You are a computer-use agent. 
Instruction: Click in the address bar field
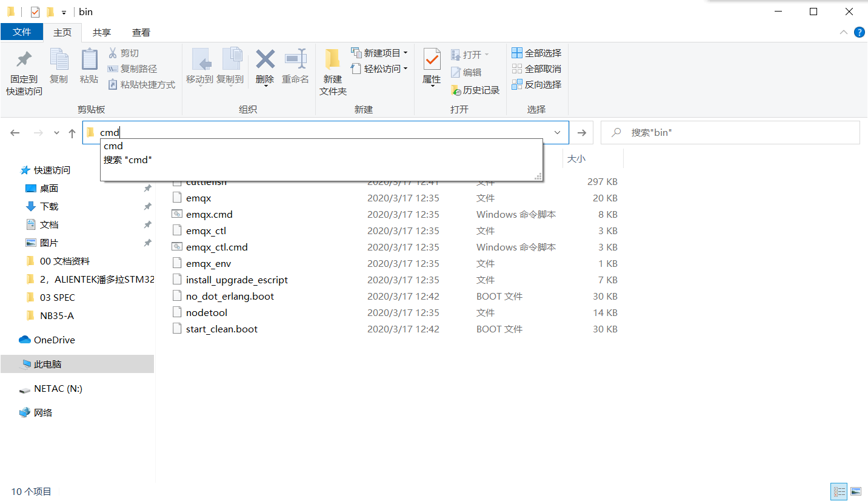click(326, 133)
